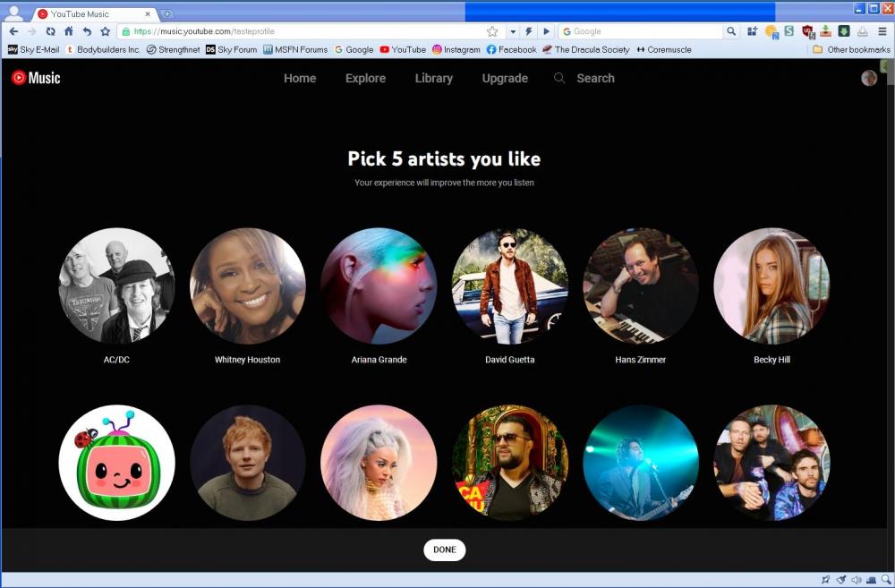Viewport: 895px width, 588px height.
Task: Open the Instagram bookmark
Action: [x=456, y=49]
